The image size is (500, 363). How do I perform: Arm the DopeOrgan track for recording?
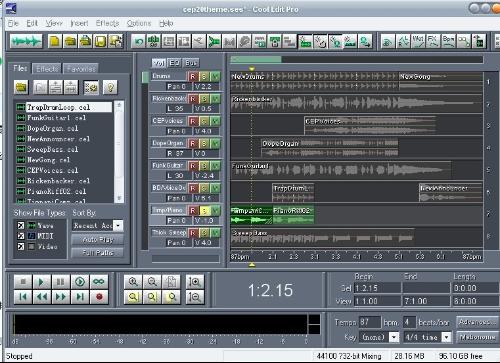point(193,143)
